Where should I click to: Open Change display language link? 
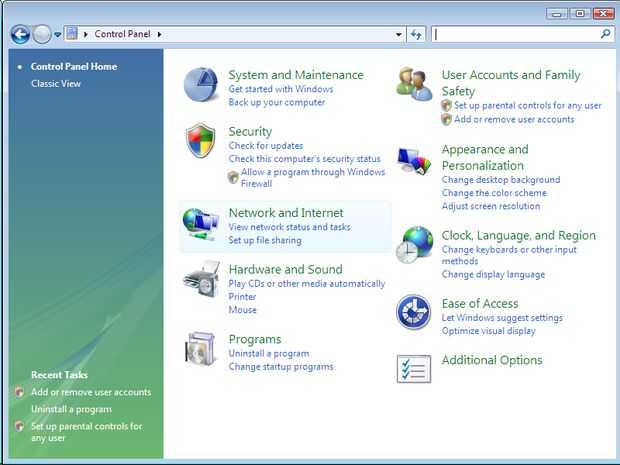point(493,274)
